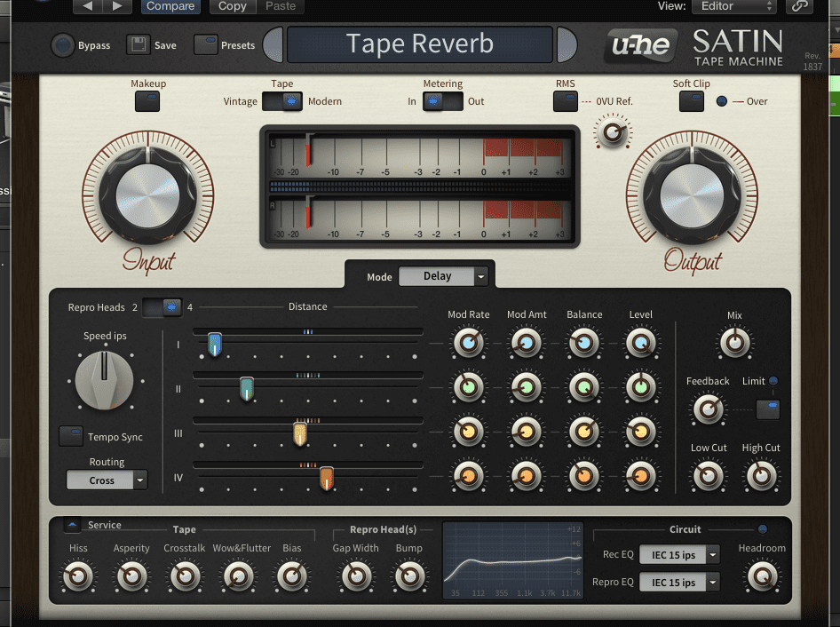Click the Wow&Flutter knob

pos(238,576)
